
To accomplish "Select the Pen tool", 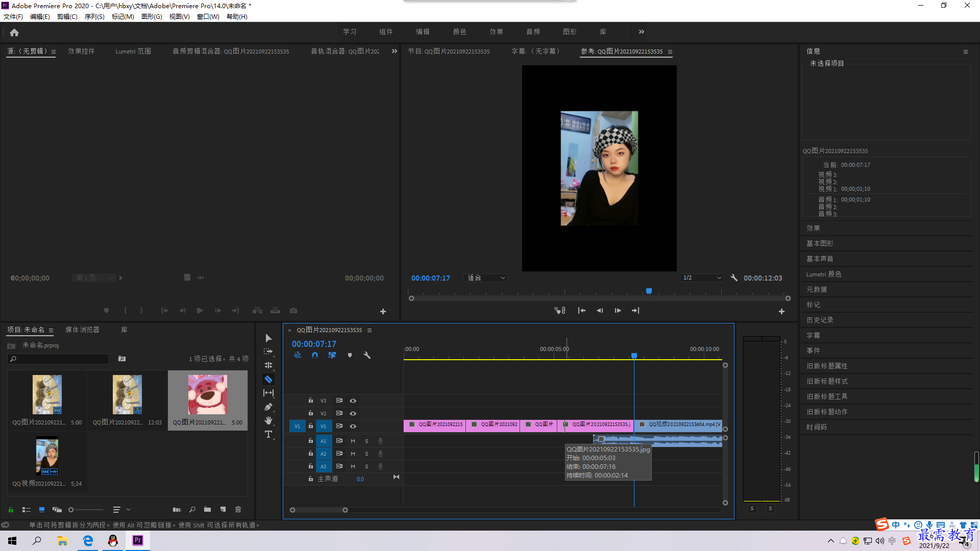I will [x=268, y=407].
